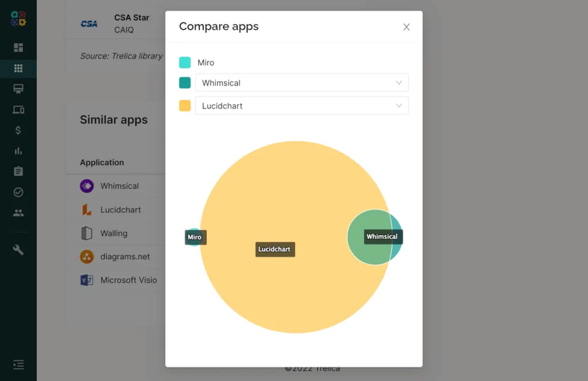Click the CSA Star CAIQ entry
Screen dimensions: 588x381
(132, 24)
